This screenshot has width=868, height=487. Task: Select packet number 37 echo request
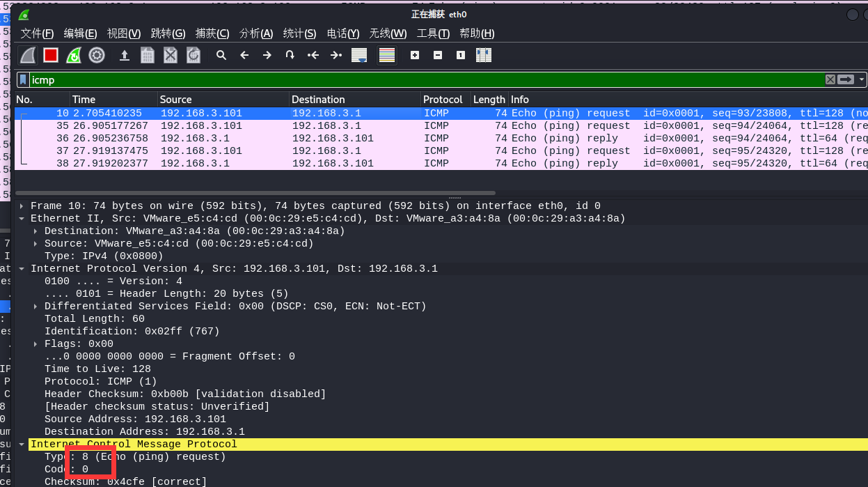[441, 151]
